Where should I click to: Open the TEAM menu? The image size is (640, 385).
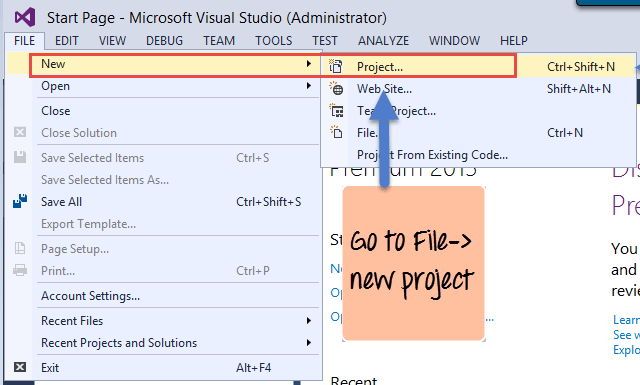pyautogui.click(x=219, y=41)
